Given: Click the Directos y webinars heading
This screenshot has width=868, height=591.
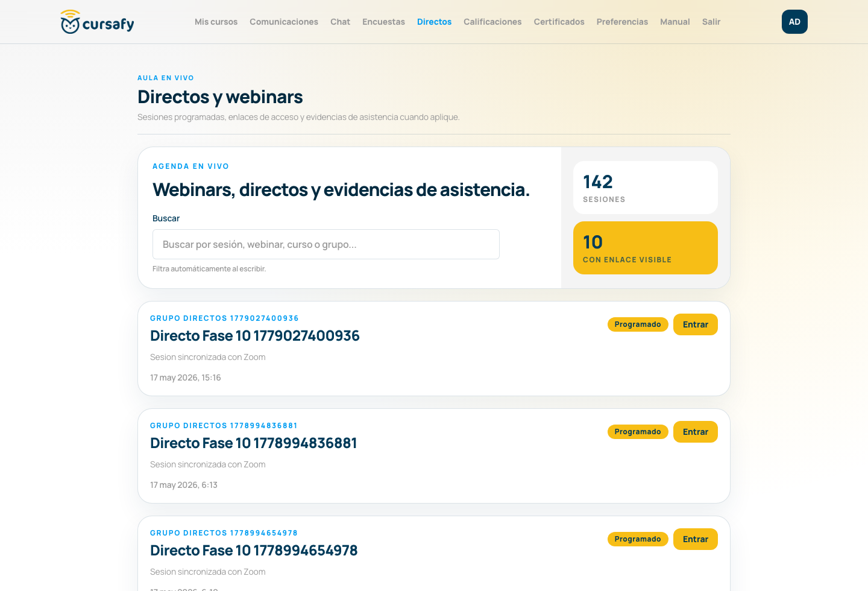Looking at the screenshot, I should point(220,97).
